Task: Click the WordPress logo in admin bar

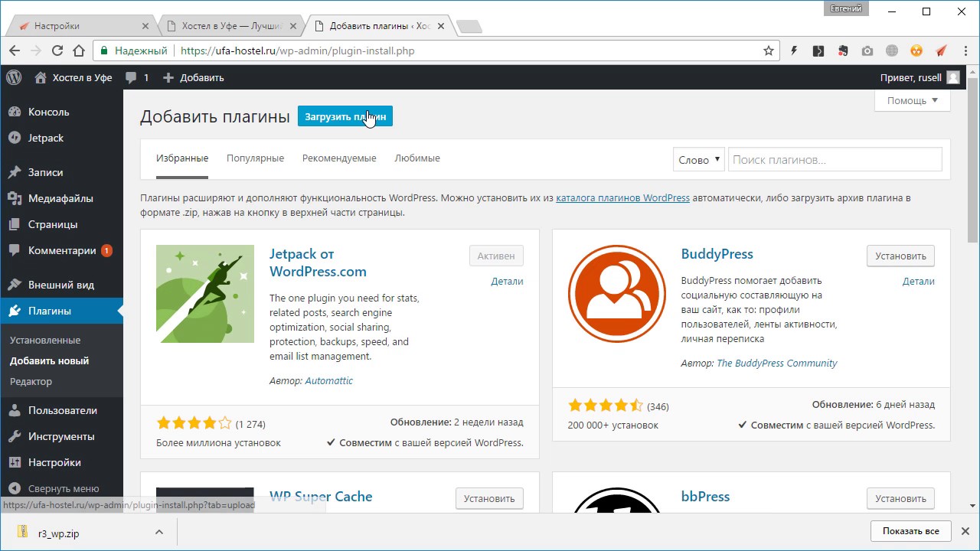Action: click(x=14, y=77)
